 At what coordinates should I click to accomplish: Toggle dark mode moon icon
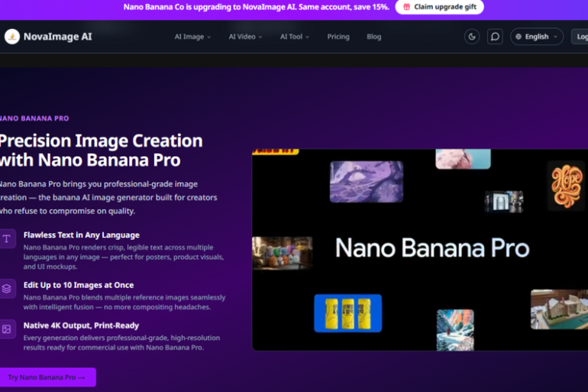tap(472, 37)
